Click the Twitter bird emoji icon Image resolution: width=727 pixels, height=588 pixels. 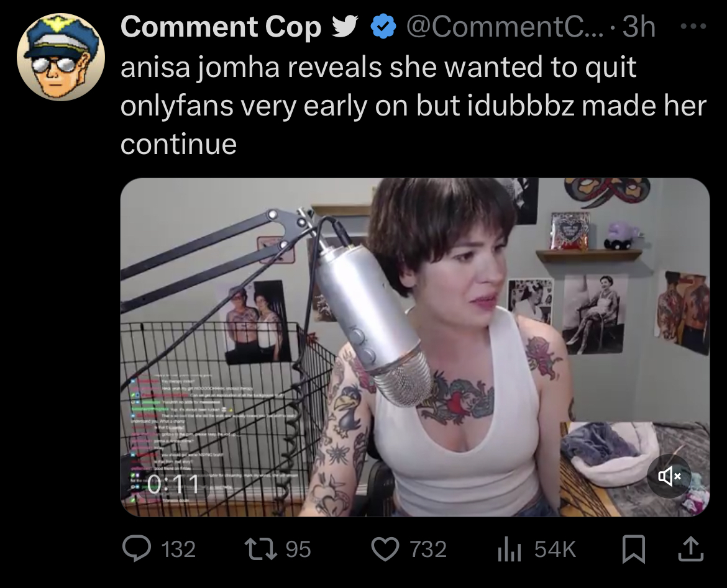click(x=345, y=26)
